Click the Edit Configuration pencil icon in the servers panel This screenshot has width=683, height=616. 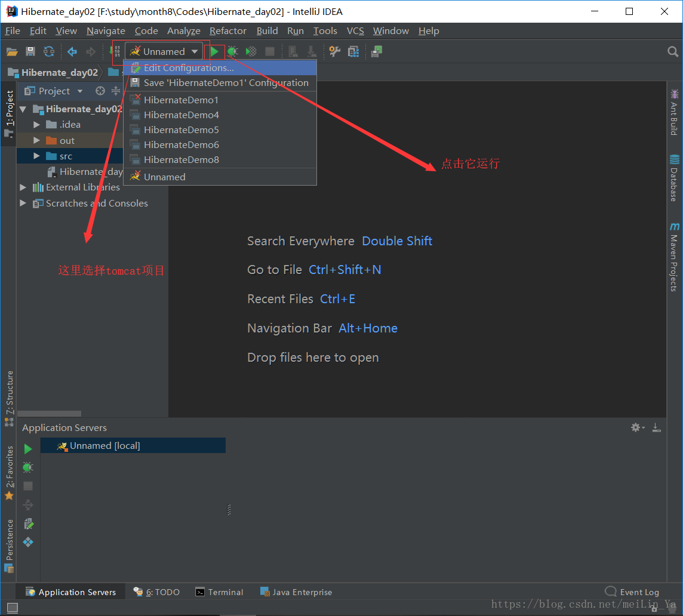28,523
